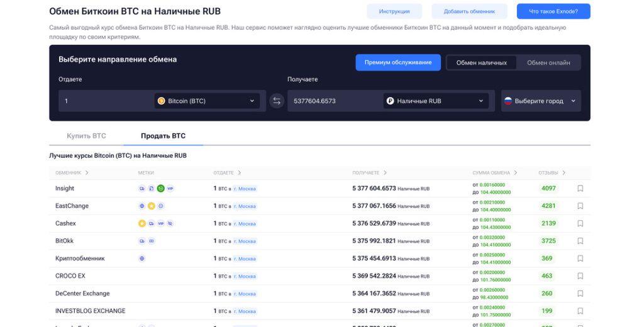Open the Выберите город dropdown
This screenshot has width=644, height=327.
tap(541, 101)
